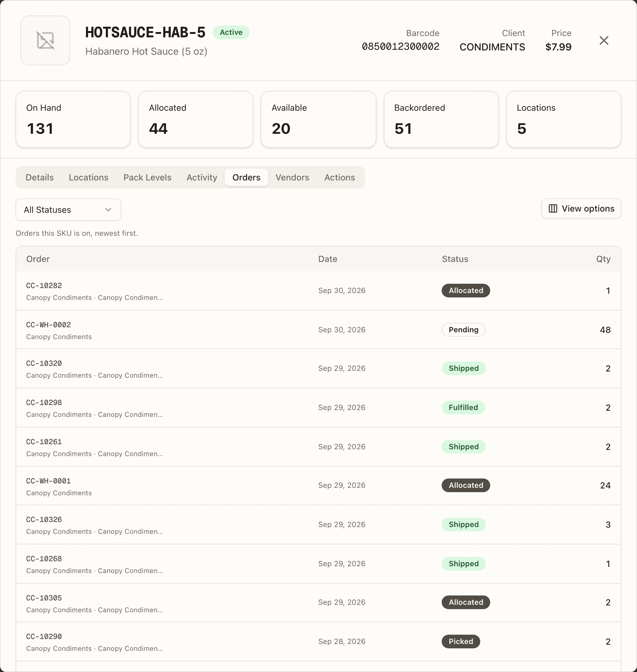
Task: Click the Date column header
Action: [328, 259]
